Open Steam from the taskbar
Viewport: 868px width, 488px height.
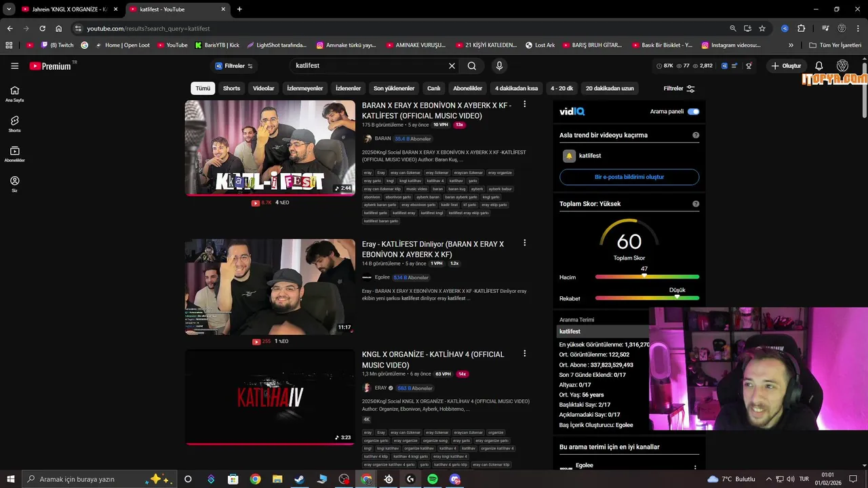(x=299, y=479)
